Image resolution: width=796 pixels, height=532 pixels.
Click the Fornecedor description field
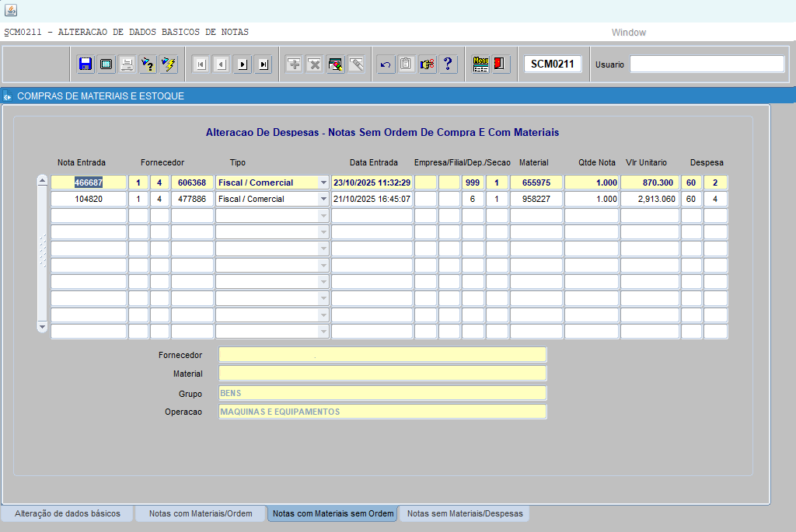tap(382, 355)
